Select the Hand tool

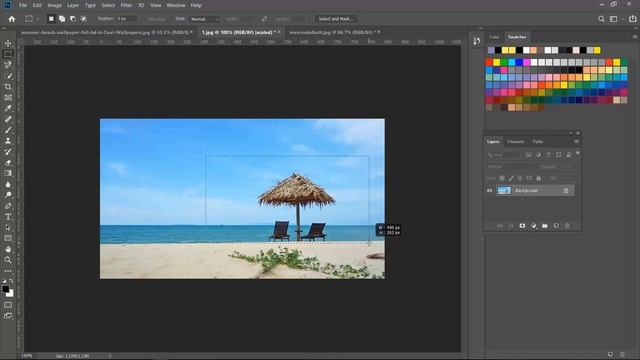pos(8,249)
